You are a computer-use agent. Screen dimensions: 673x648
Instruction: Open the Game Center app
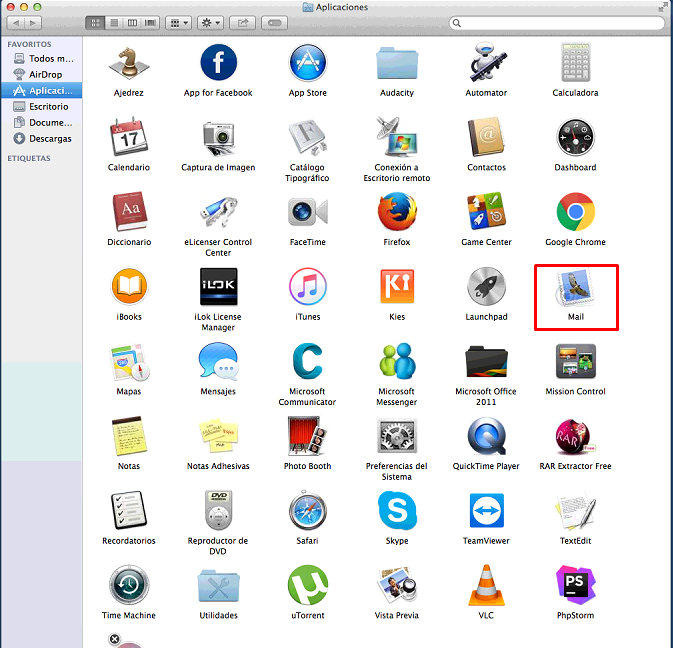(x=486, y=212)
